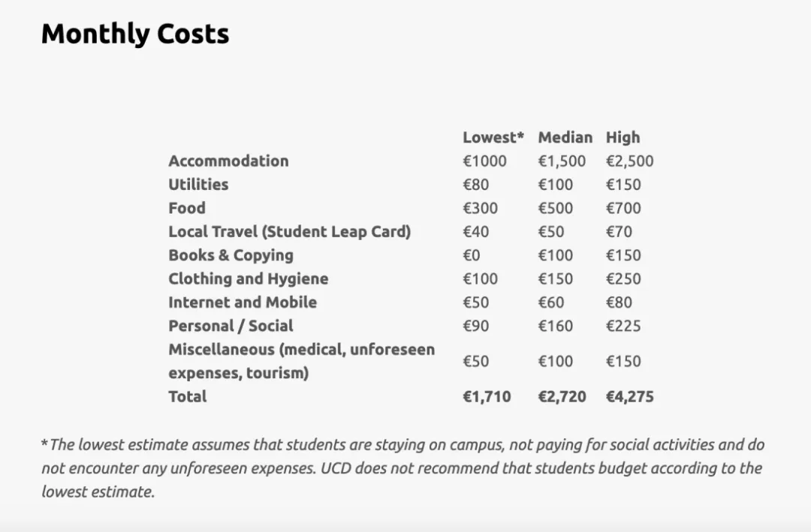The height and width of the screenshot is (532, 811).
Task: Click the €2,720 median total value
Action: tap(562, 396)
